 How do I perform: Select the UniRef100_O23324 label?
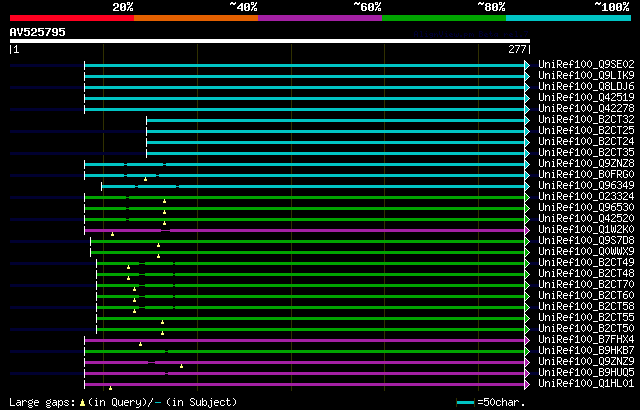[x=586, y=197]
